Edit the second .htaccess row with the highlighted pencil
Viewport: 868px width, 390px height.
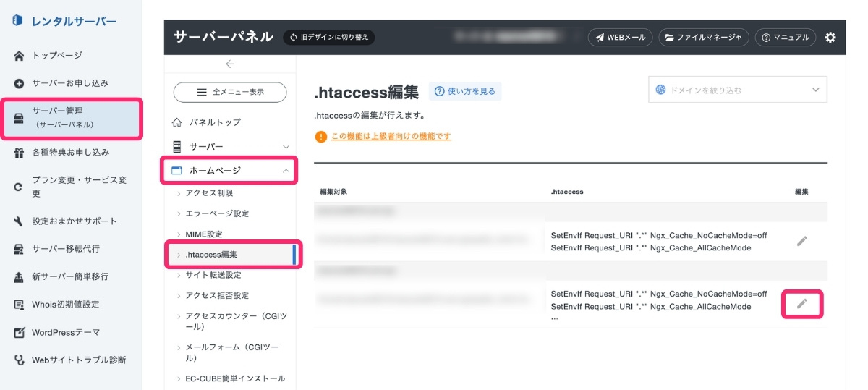point(801,304)
